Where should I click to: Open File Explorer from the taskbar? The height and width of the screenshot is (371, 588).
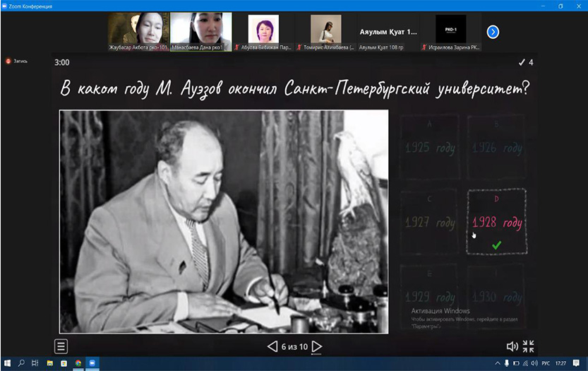(50, 363)
